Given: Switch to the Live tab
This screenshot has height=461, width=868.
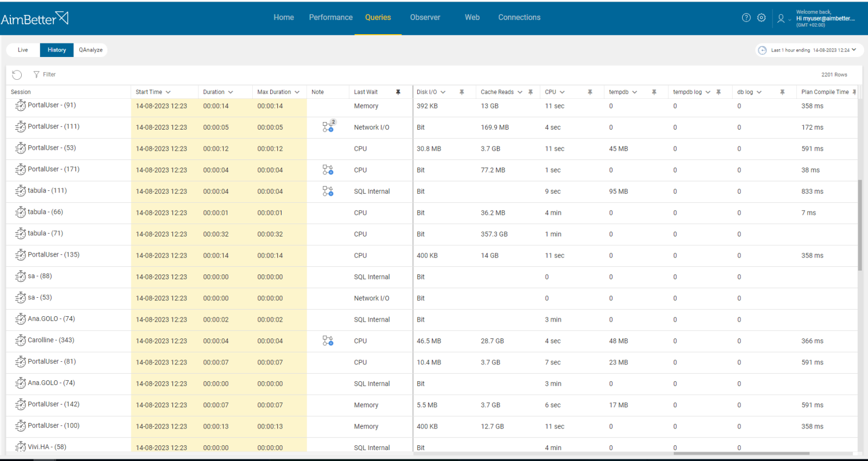Looking at the screenshot, I should (23, 50).
